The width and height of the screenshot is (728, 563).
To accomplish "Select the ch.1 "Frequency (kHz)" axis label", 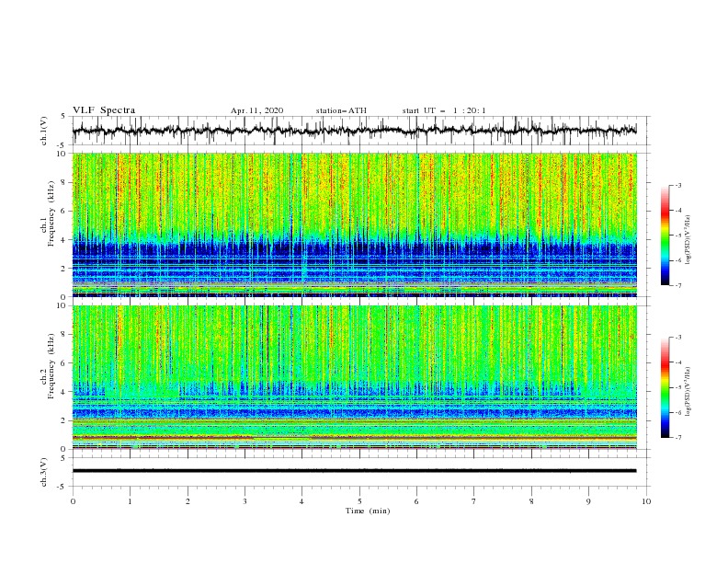I will coord(51,213).
